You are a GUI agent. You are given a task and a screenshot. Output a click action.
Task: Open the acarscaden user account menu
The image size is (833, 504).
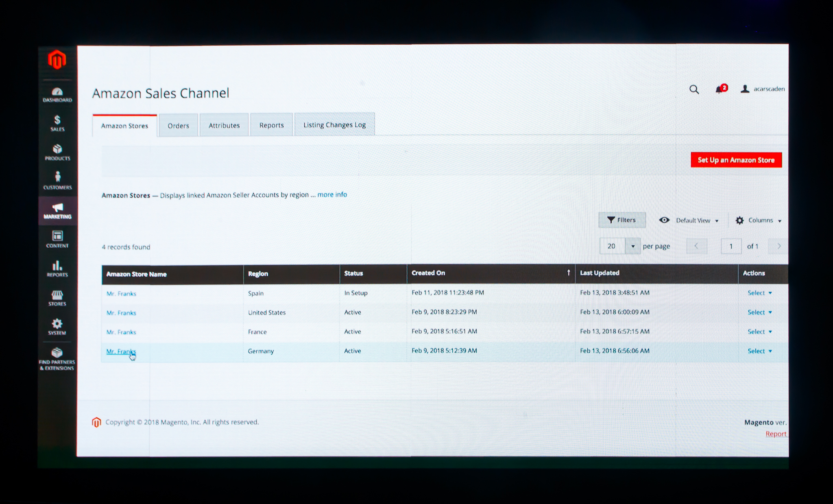[x=763, y=89]
